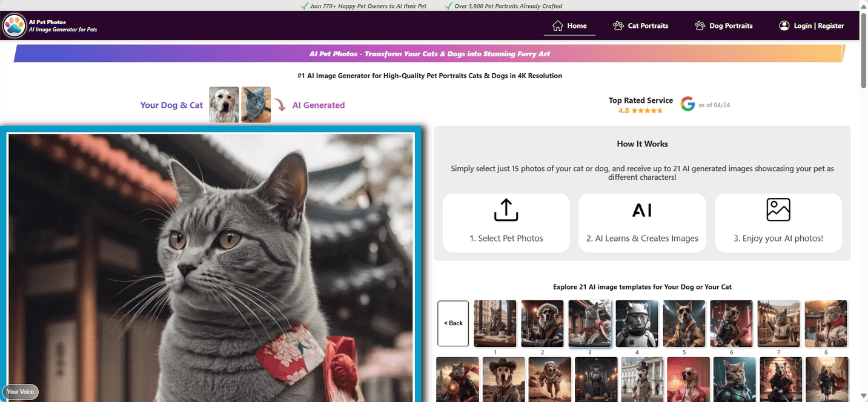Select template 1 cat in café thumbnail
Image resolution: width=868 pixels, height=402 pixels.
pyautogui.click(x=495, y=323)
